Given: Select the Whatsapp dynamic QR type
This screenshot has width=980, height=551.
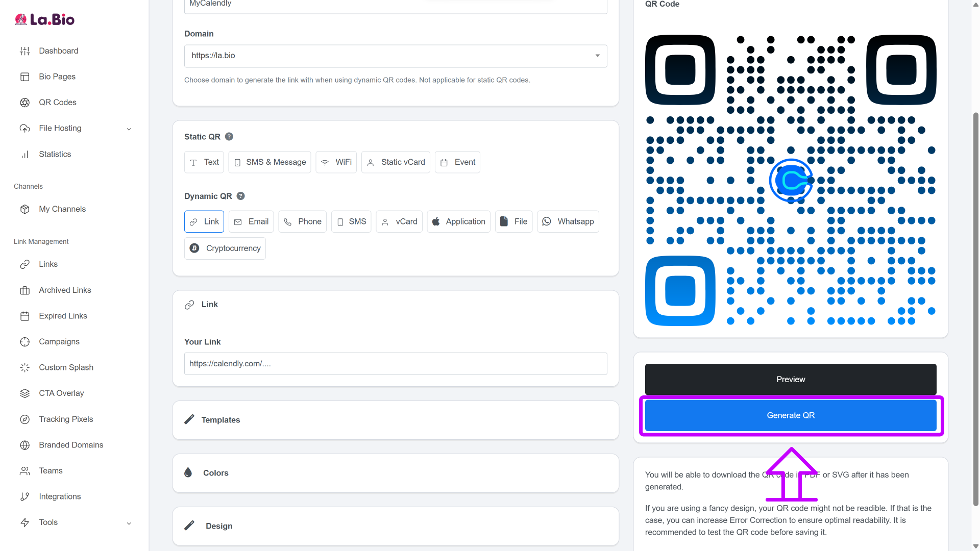Looking at the screenshot, I should (568, 221).
